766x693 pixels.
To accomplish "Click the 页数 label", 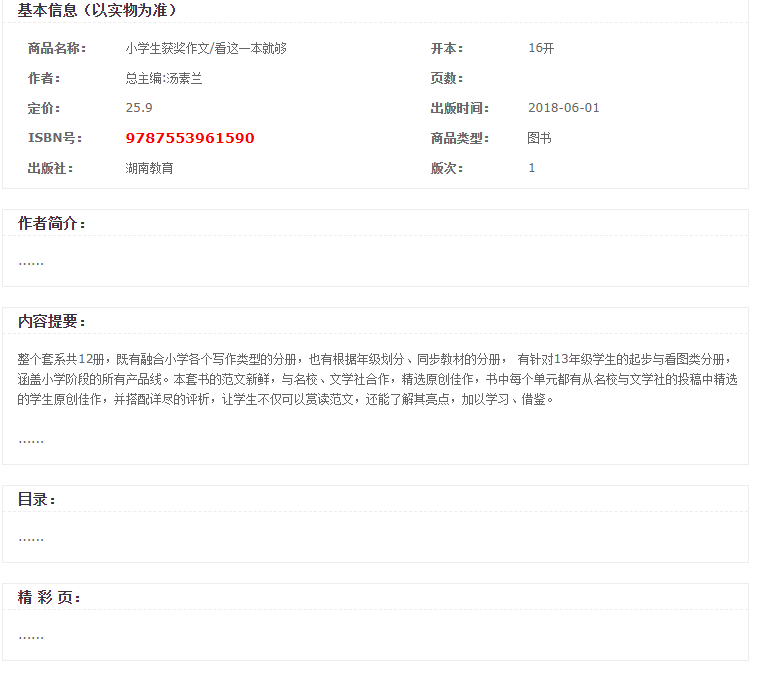I will point(447,78).
